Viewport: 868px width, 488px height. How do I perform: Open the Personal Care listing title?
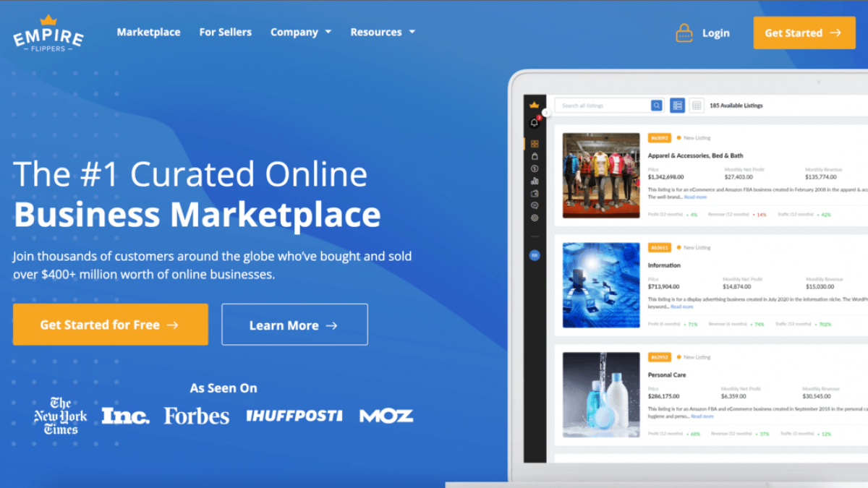(x=667, y=375)
